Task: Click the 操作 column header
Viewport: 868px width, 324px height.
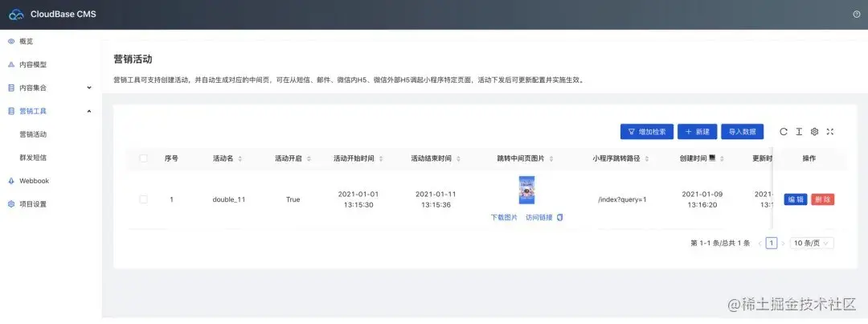Action: 809,158
